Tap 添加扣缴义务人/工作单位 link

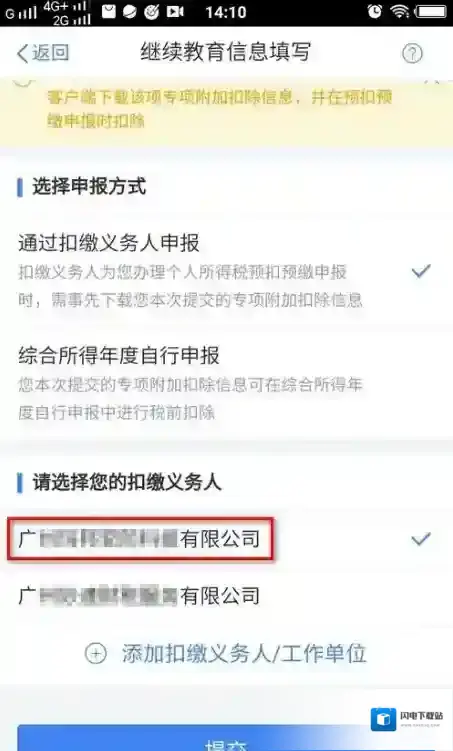click(244, 653)
